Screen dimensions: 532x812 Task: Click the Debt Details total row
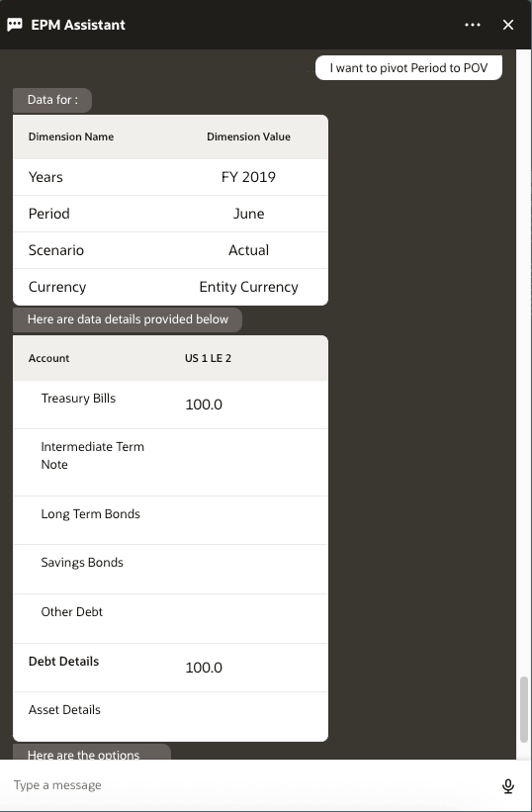(x=170, y=668)
